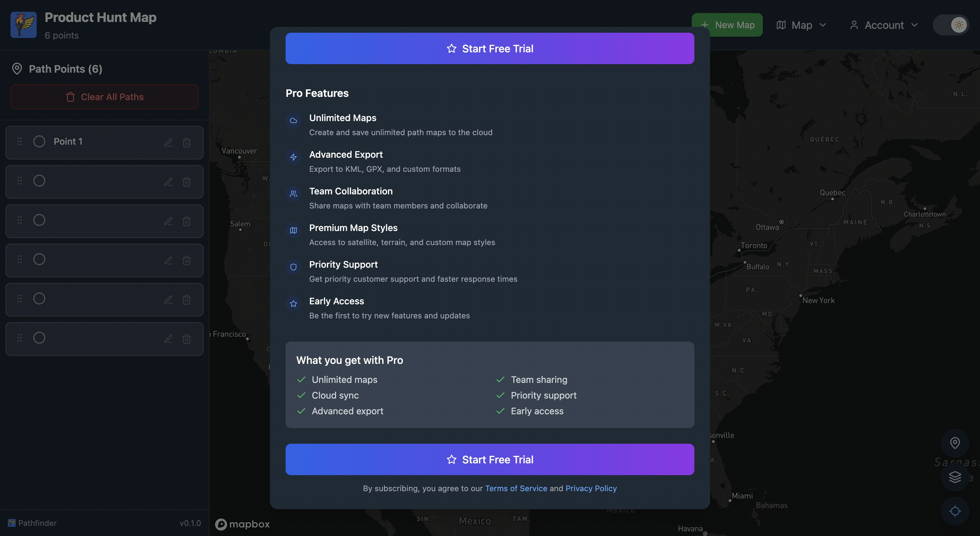Click the Pathfinder torch logo in the header

coord(24,25)
